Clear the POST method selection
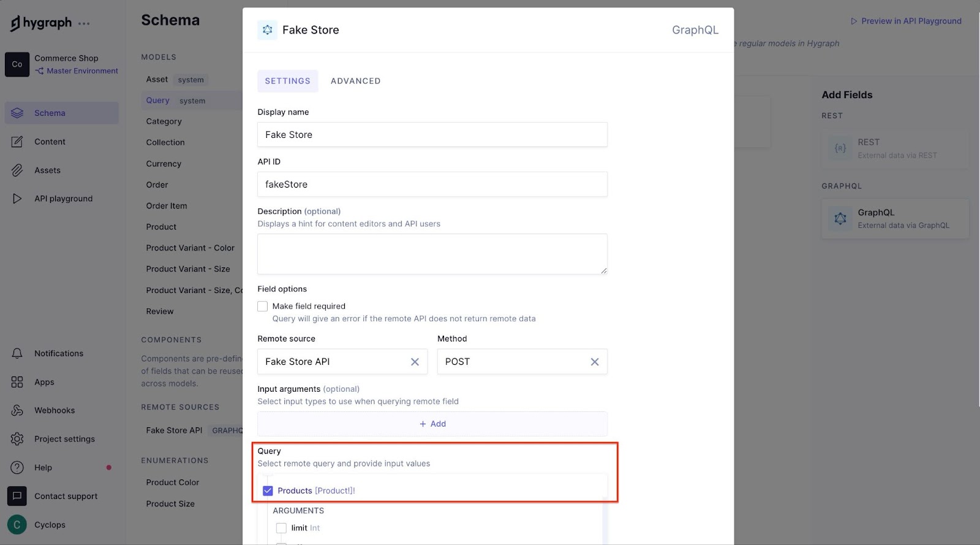Screen dimensions: 980x545 [595, 362]
